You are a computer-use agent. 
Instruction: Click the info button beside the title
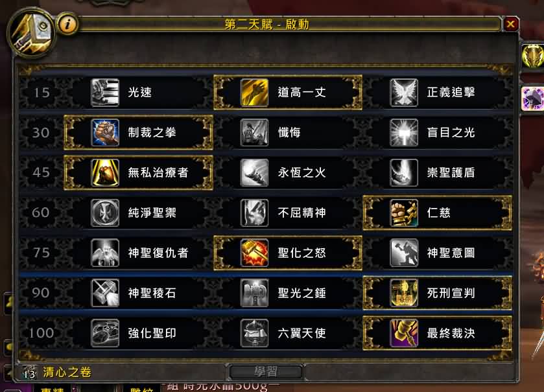[67, 24]
